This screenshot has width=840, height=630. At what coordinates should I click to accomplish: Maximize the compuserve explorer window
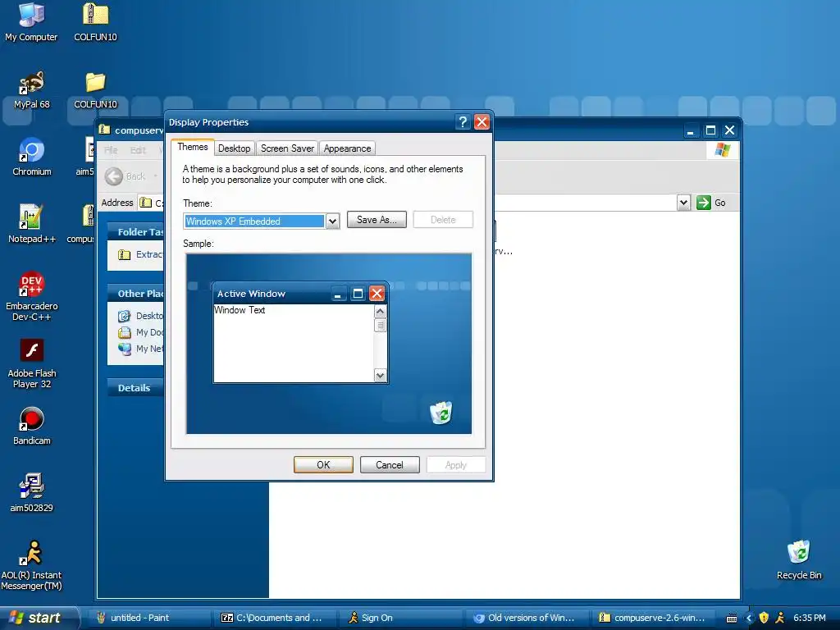click(x=710, y=130)
